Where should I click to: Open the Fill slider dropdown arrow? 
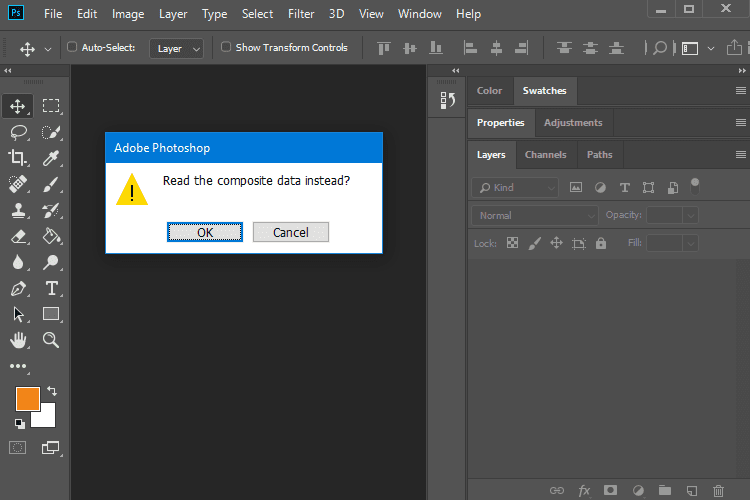tap(691, 244)
